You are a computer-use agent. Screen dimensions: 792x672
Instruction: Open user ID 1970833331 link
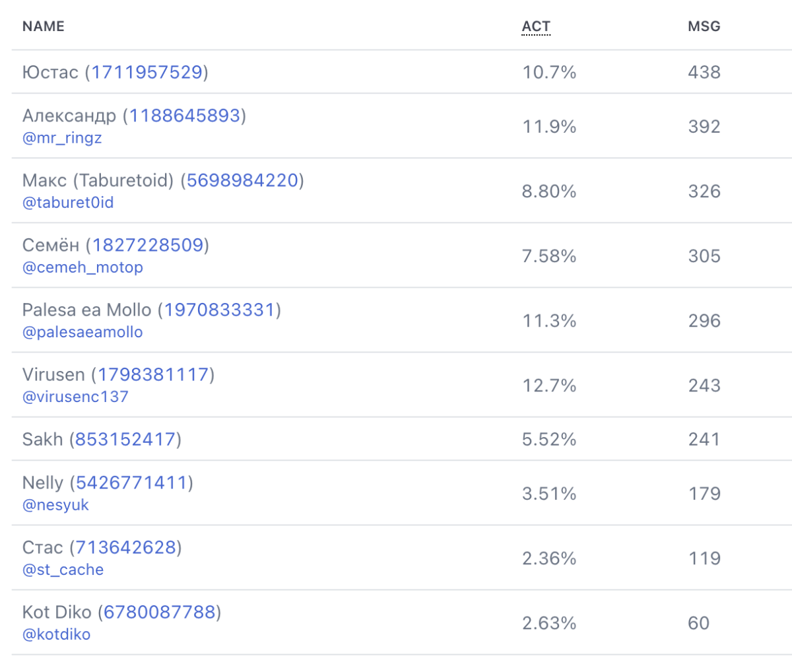[220, 310]
